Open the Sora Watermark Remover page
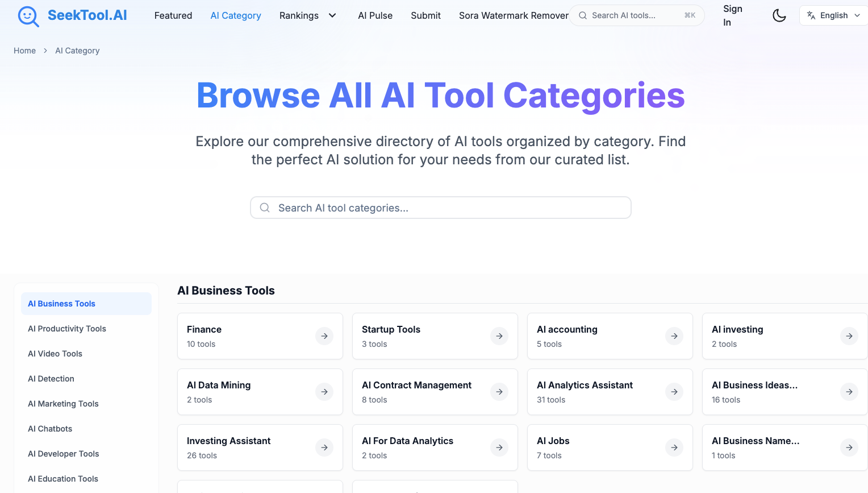Screen dimensions: 868x493 point(513,15)
